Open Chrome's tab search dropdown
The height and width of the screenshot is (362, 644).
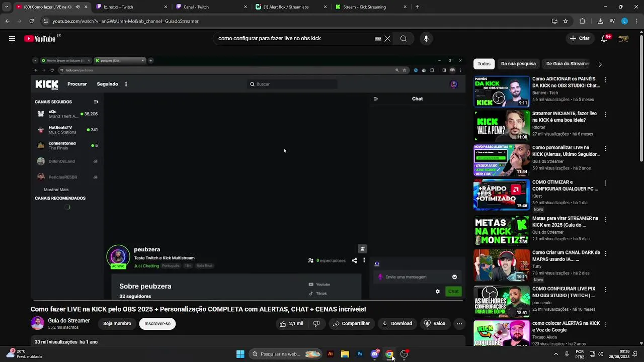pos(6,7)
